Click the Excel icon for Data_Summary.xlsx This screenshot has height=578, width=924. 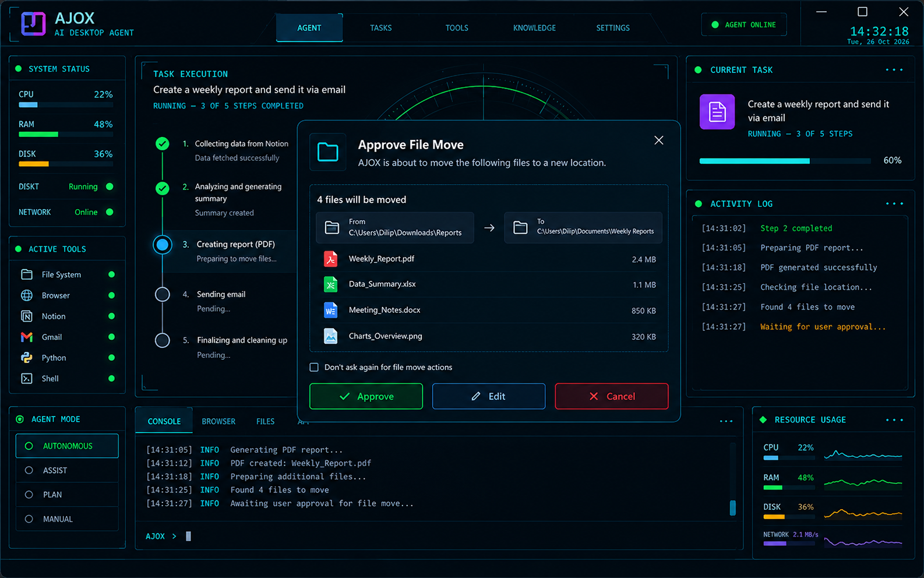point(331,284)
